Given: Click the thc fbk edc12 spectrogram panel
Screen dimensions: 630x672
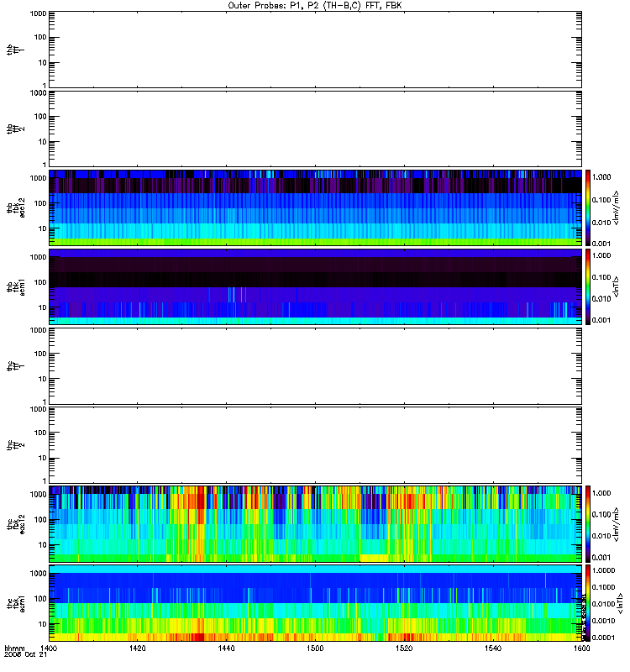Looking at the screenshot, I should (x=314, y=523).
